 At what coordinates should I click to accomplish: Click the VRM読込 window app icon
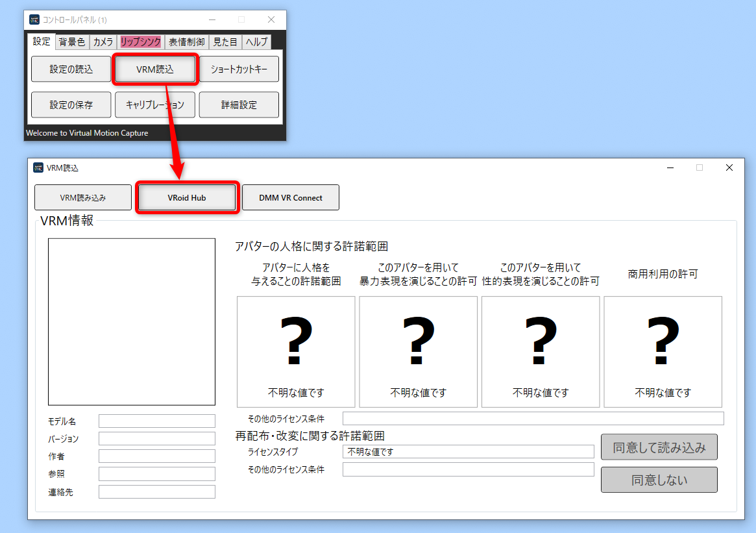(38, 167)
